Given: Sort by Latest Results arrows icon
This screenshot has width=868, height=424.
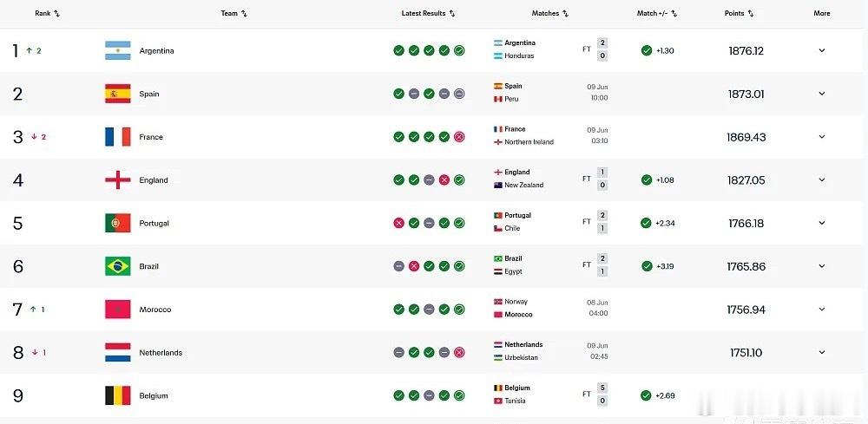Looking at the screenshot, I should tap(452, 14).
